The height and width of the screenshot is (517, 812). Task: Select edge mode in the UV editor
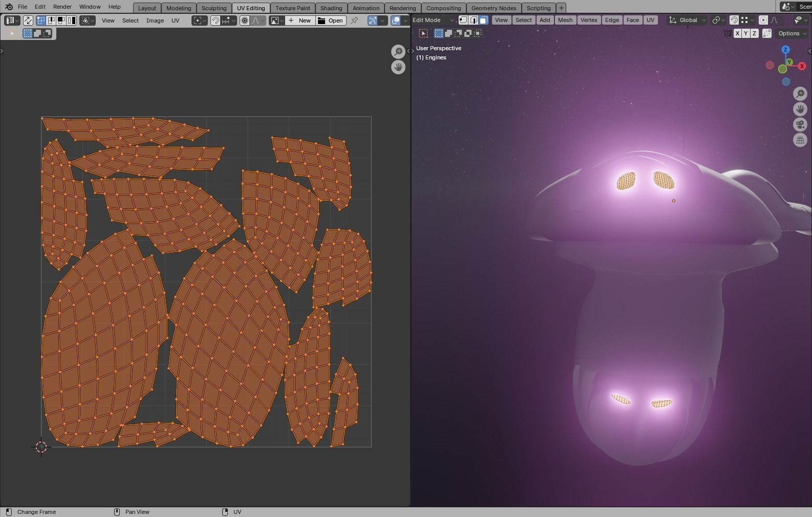(51, 20)
